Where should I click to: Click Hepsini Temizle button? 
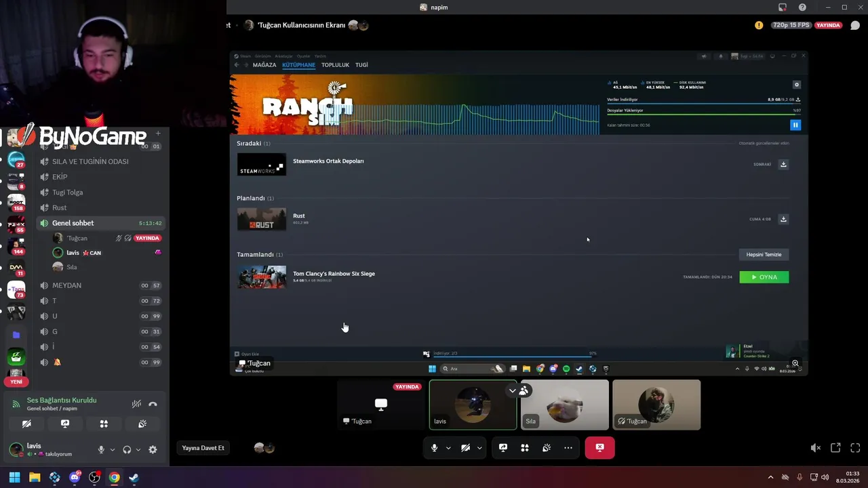pyautogui.click(x=764, y=255)
